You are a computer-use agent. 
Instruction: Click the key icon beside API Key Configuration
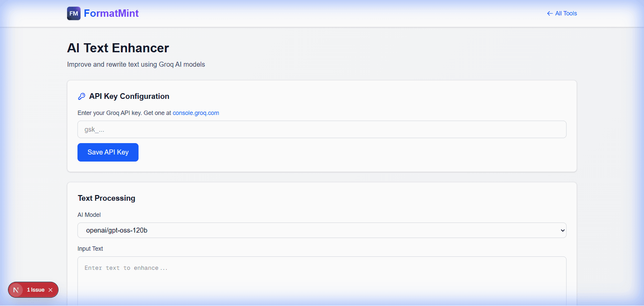(82, 96)
